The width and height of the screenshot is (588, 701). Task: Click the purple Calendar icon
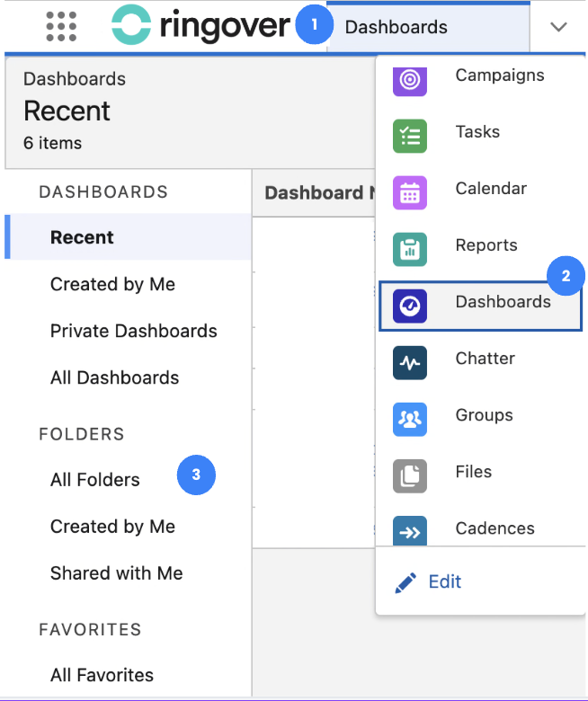(x=410, y=192)
